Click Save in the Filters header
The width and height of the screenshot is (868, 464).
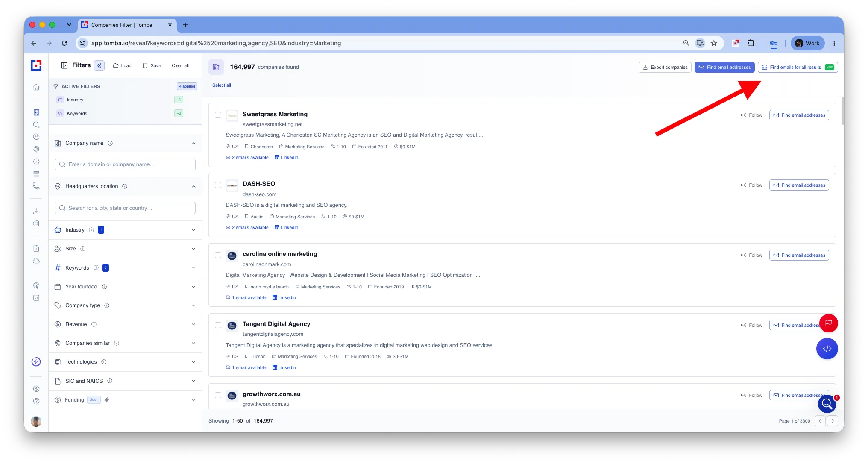[152, 65]
